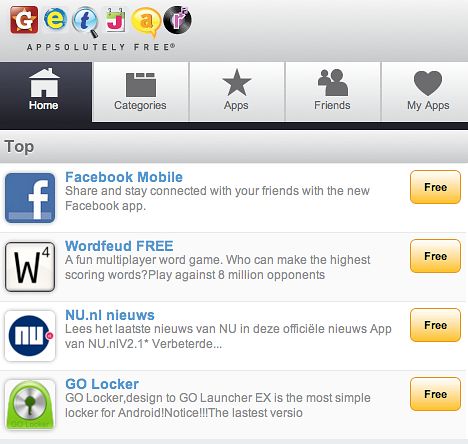Tap Free button for Wordfeud FREE

pyautogui.click(x=435, y=256)
